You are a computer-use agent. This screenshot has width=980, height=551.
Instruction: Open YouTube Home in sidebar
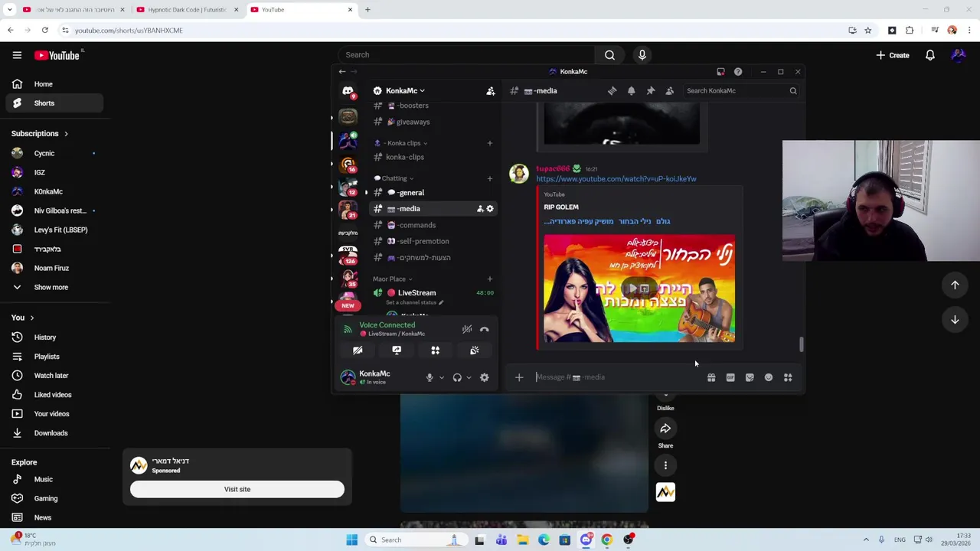[x=54, y=84]
